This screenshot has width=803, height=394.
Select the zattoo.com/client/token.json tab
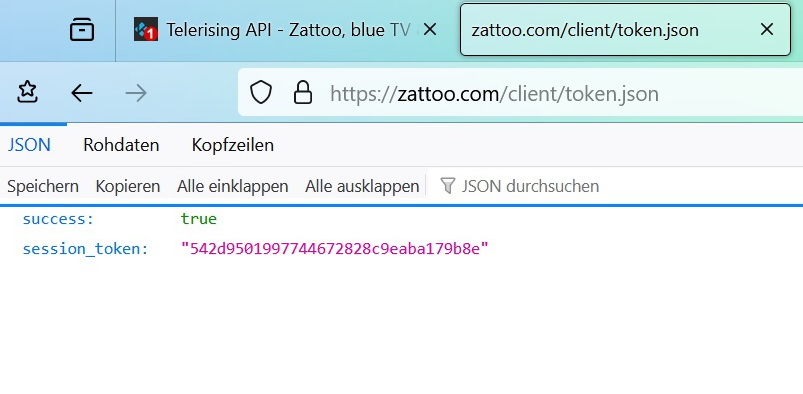pos(625,30)
